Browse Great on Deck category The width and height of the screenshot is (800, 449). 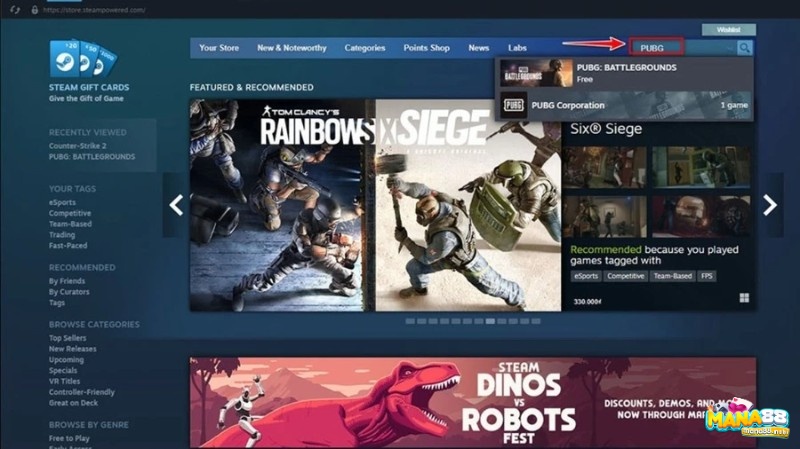click(x=73, y=403)
